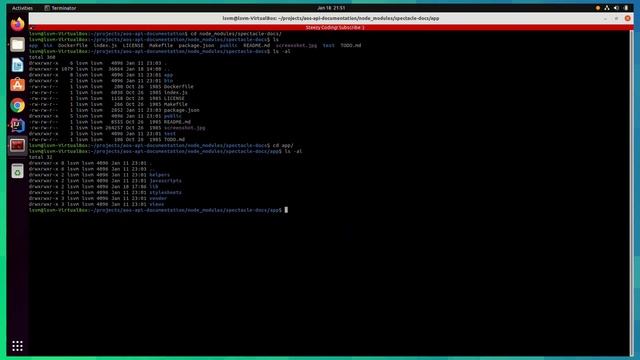Minimize the Terminator window
This screenshot has width=640, height=360.
coord(605,18)
